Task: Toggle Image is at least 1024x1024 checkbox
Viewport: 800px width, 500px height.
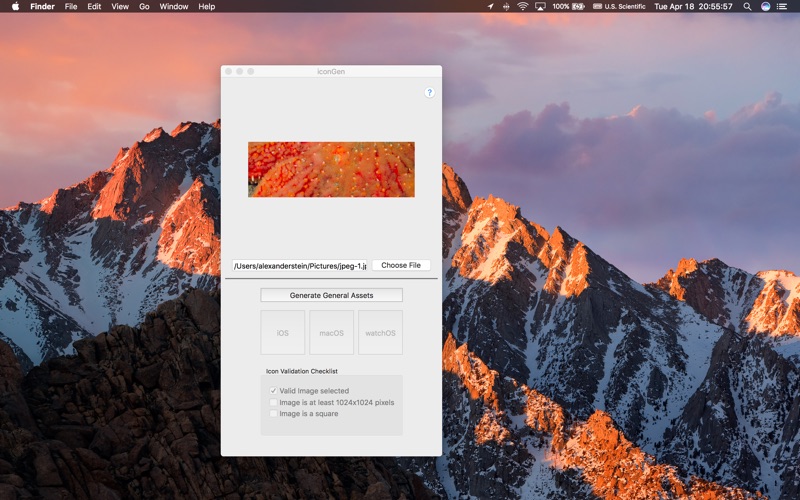Action: (273, 402)
